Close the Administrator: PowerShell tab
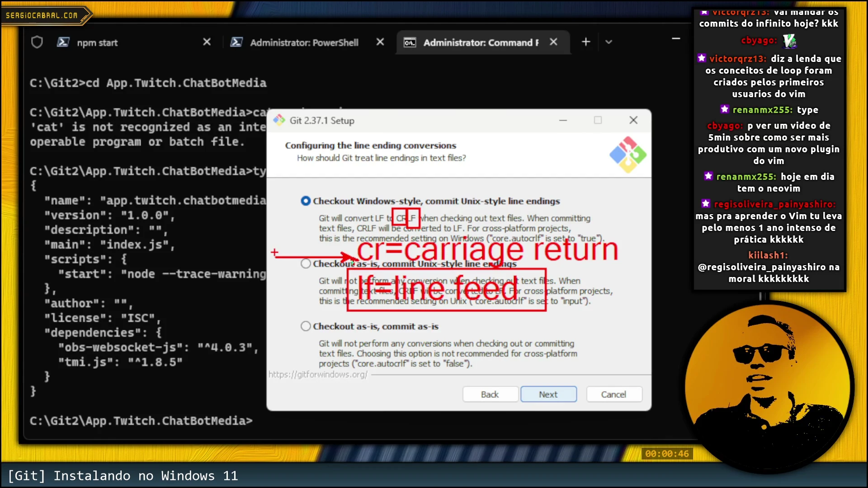Viewport: 868px width, 488px height. tap(380, 42)
